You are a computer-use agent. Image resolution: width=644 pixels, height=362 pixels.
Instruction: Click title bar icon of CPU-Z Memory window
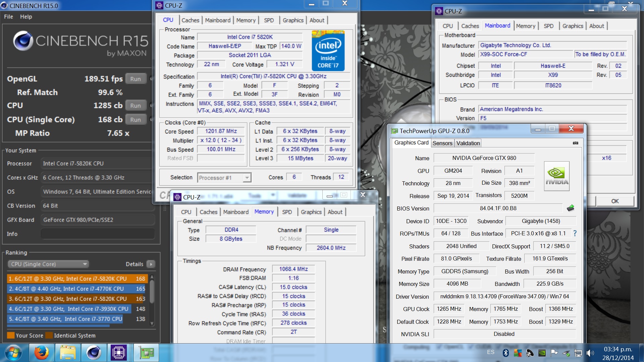(x=177, y=197)
